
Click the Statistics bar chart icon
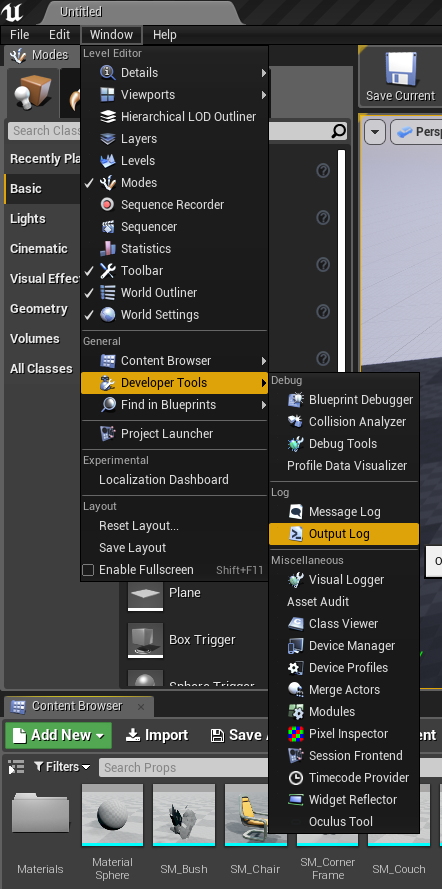(108, 248)
